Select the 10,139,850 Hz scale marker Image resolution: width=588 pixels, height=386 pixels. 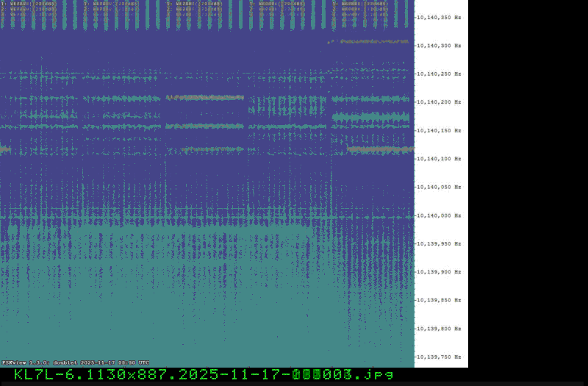(x=440, y=300)
